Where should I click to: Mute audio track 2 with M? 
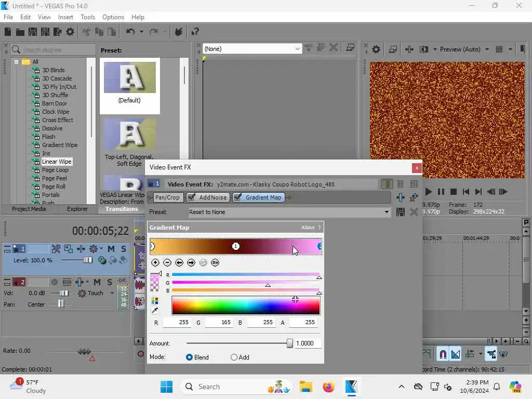point(97,282)
